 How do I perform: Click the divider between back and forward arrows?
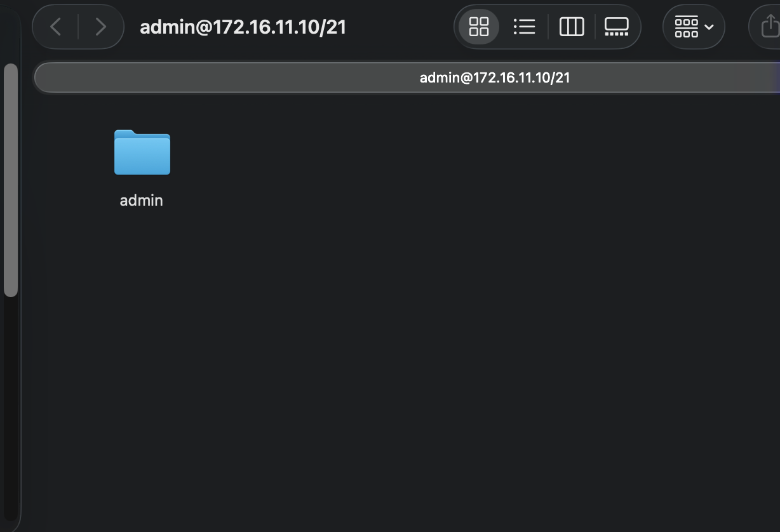pyautogui.click(x=78, y=27)
